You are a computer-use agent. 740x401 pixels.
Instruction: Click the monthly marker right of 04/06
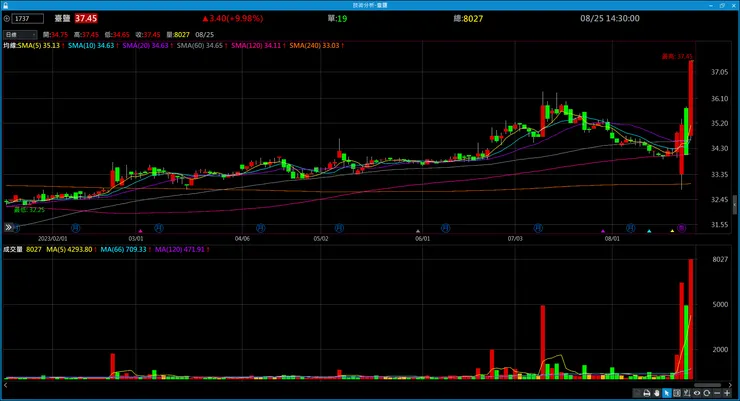click(x=261, y=228)
